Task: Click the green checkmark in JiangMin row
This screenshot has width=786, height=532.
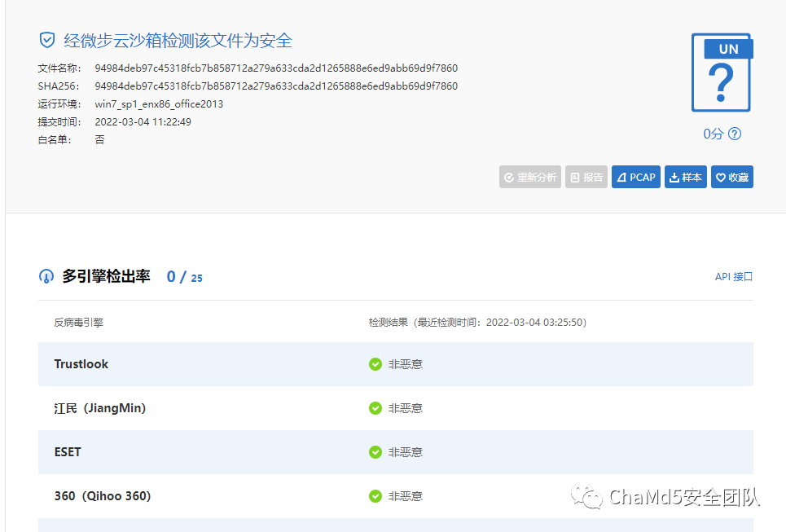Action: click(375, 408)
